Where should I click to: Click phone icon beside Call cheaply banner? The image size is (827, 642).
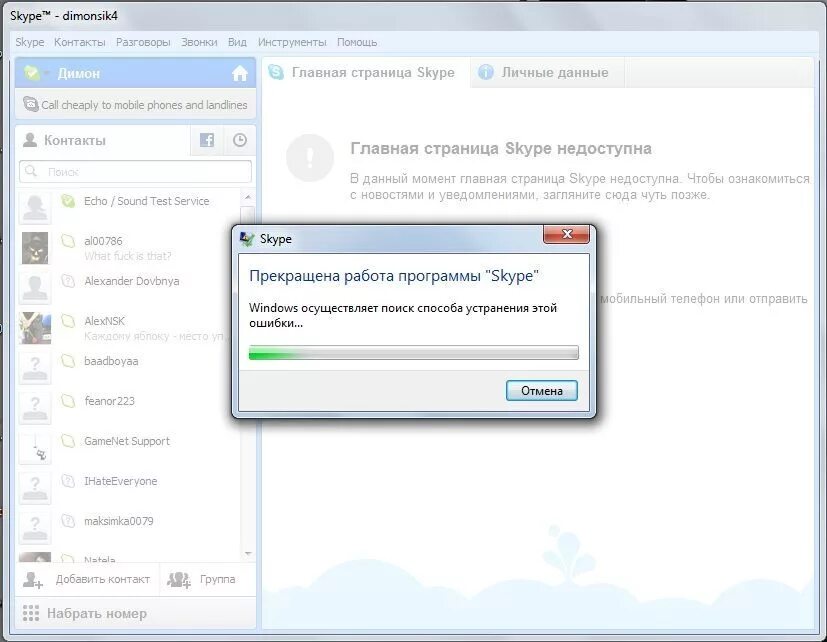[x=31, y=104]
